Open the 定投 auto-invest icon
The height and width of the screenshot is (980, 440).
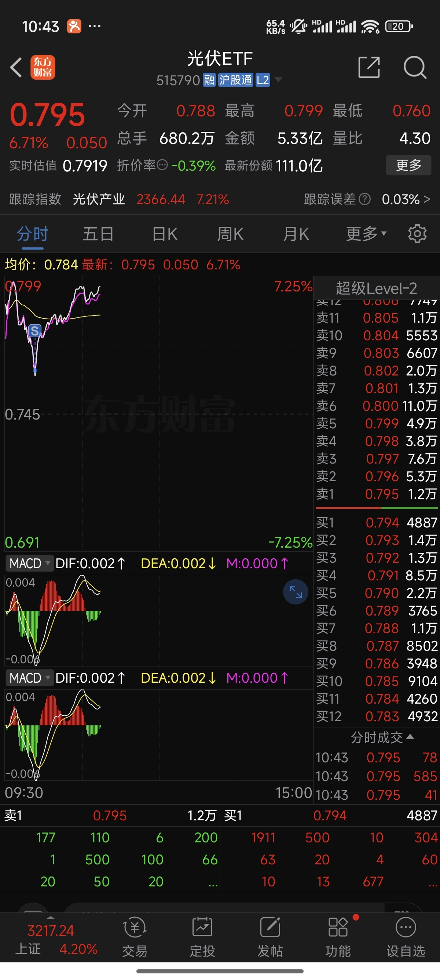[x=202, y=937]
